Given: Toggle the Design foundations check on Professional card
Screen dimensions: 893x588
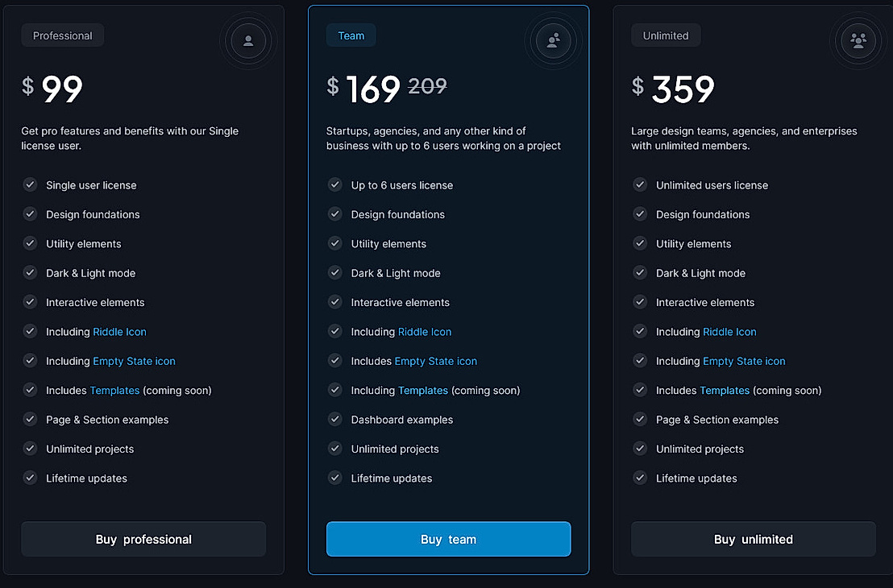Looking at the screenshot, I should pyautogui.click(x=30, y=213).
